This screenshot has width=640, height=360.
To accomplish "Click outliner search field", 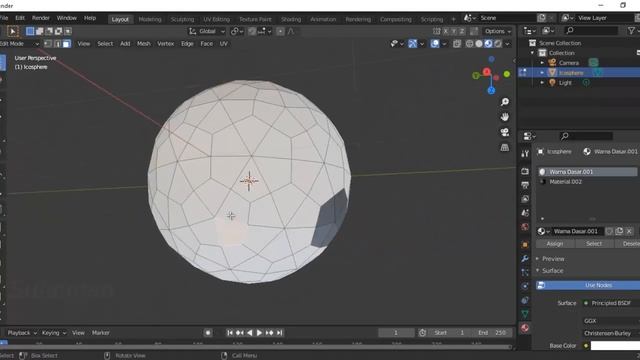I will [591, 31].
